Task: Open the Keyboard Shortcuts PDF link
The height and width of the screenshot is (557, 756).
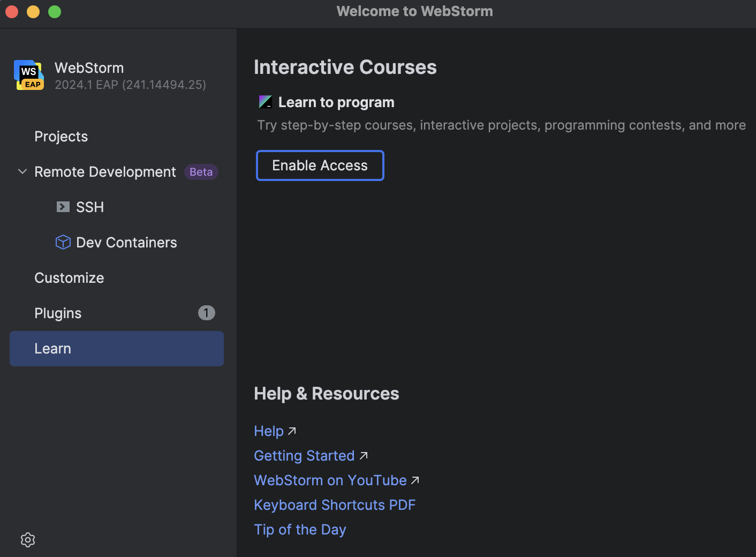Action: click(x=335, y=505)
